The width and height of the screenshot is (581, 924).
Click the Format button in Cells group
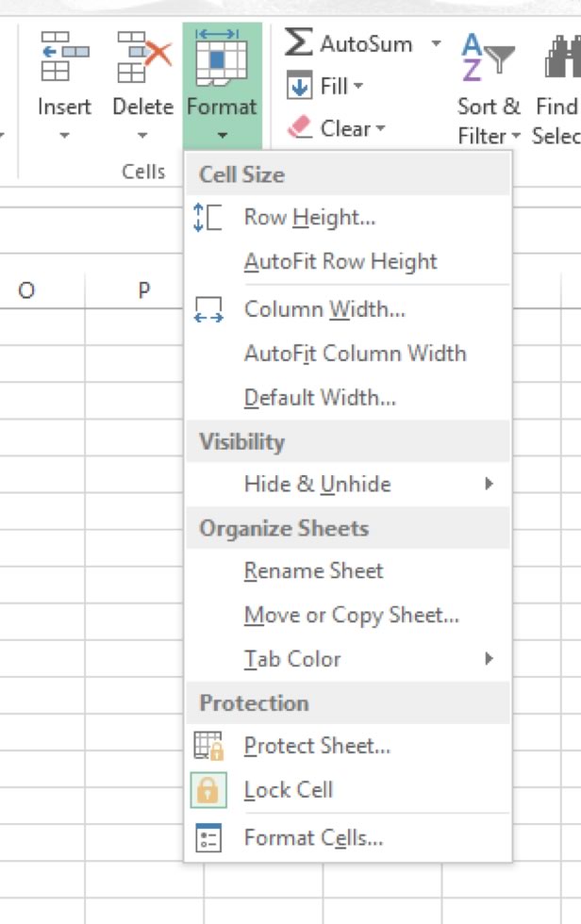222,85
